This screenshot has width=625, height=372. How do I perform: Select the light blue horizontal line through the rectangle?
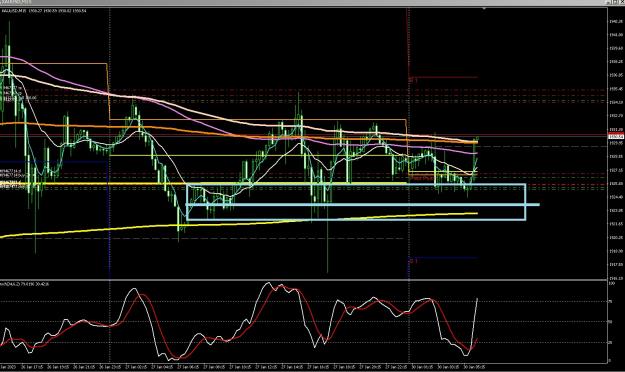pos(363,205)
